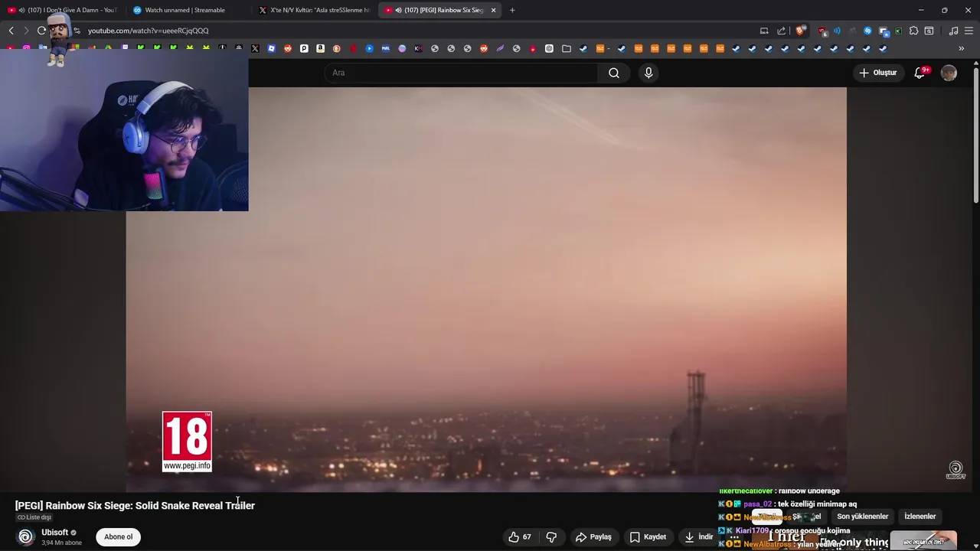
Task: Open the music note playlist icon
Action: click(x=953, y=31)
